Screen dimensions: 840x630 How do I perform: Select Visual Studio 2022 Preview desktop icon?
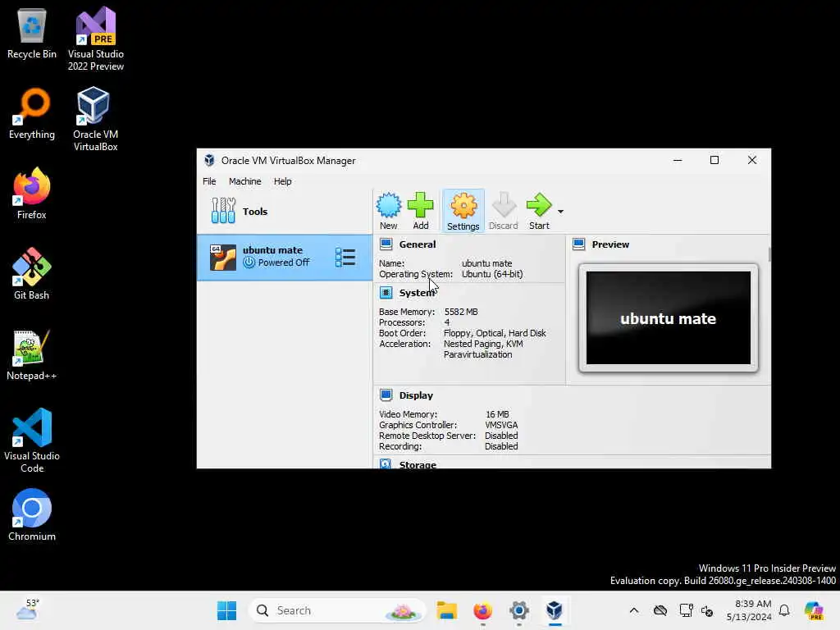pyautogui.click(x=96, y=39)
